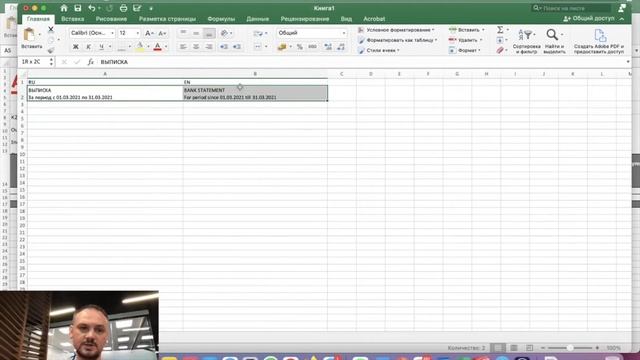
Task: Expand font color dropdown arrow
Action: [166, 47]
